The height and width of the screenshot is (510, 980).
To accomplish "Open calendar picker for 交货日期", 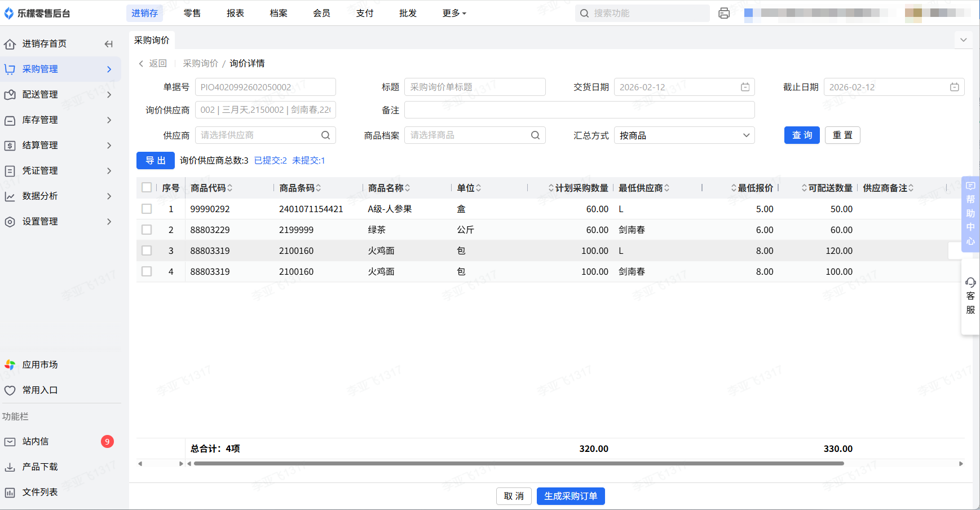I will pyautogui.click(x=745, y=87).
